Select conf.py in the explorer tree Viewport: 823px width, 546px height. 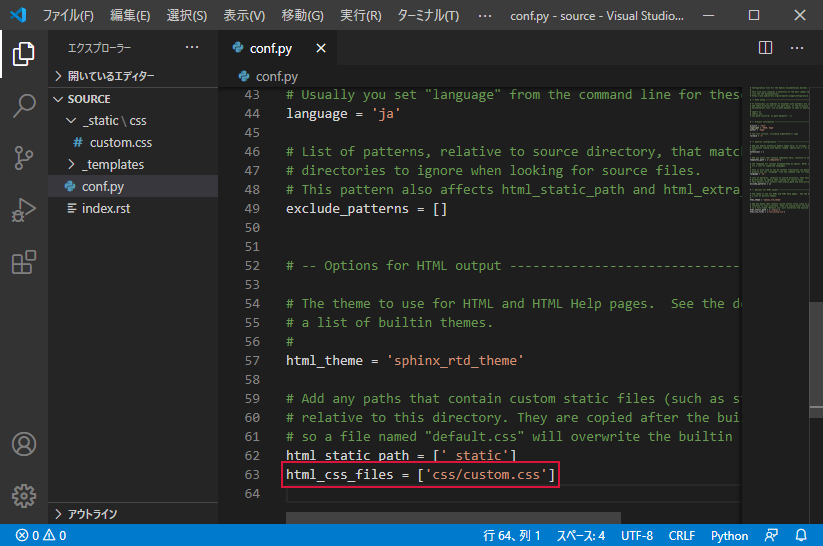134,186
